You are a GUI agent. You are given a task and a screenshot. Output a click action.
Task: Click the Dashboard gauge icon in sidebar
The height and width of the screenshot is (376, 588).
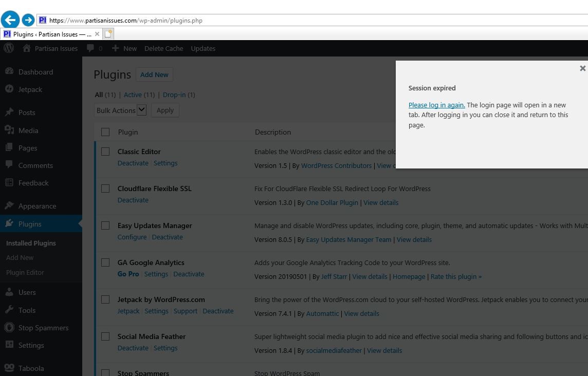point(9,72)
